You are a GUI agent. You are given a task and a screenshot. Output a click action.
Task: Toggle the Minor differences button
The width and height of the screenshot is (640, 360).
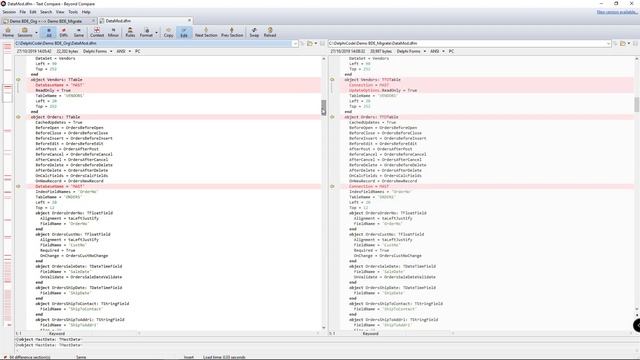click(113, 32)
